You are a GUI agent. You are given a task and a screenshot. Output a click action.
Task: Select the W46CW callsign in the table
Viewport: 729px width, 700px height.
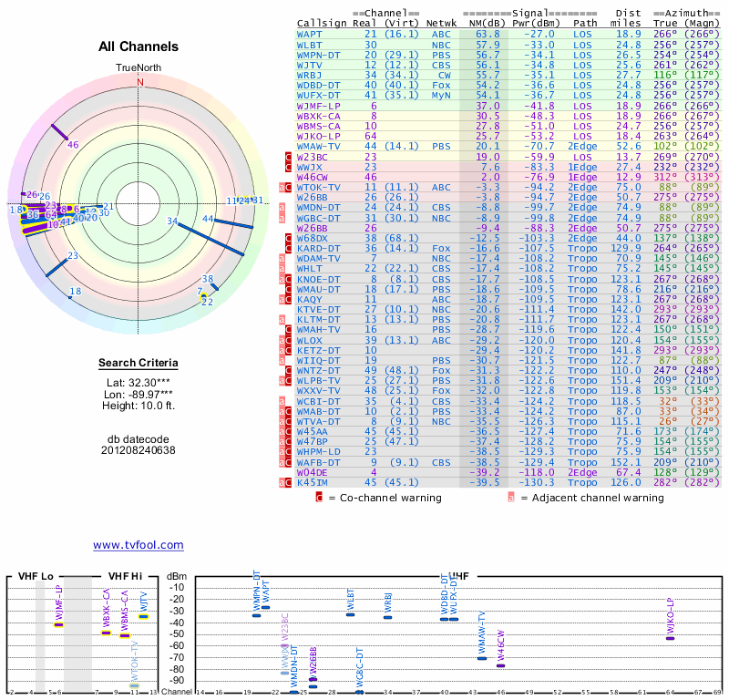(x=313, y=177)
